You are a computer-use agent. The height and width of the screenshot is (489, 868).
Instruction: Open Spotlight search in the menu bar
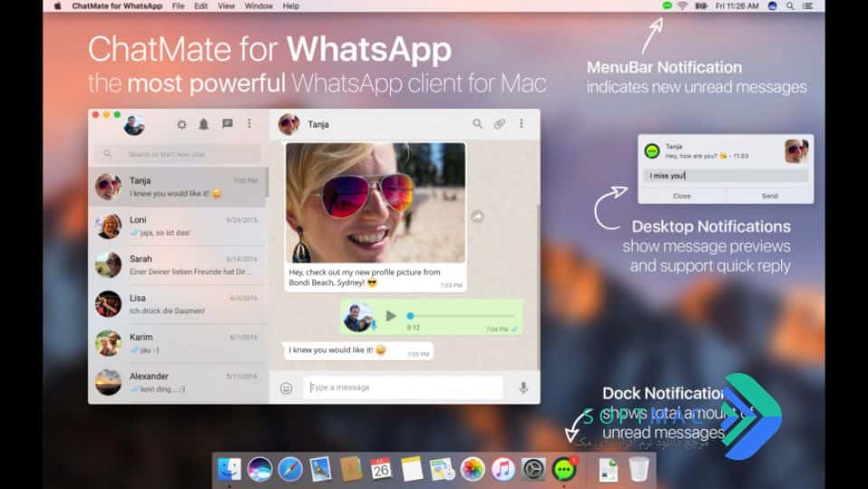(x=790, y=6)
